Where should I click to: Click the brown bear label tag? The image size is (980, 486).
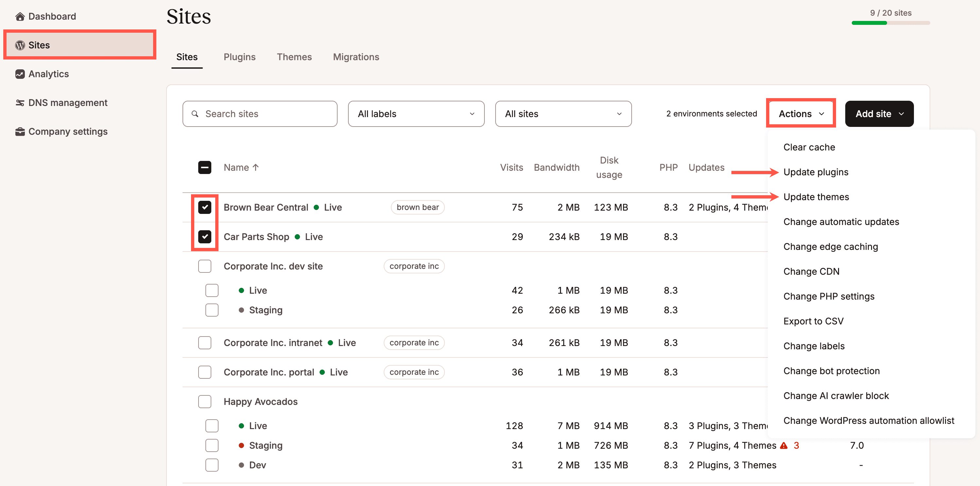(x=417, y=207)
